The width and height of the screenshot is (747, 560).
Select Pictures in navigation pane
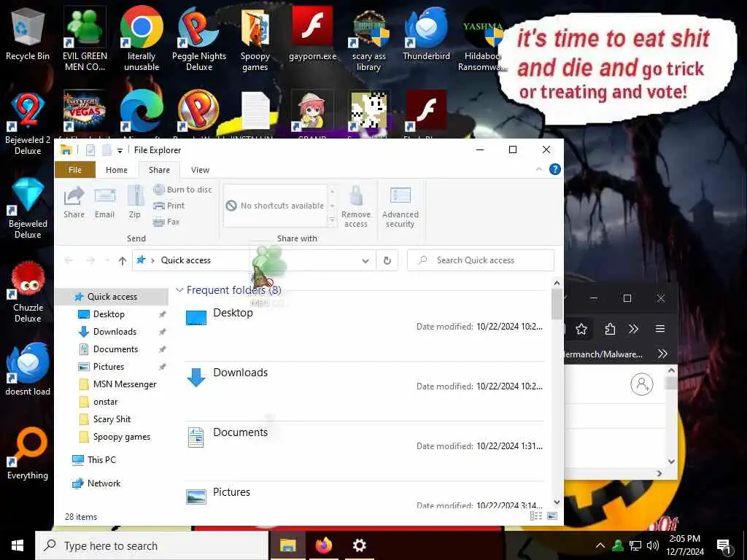coord(109,367)
